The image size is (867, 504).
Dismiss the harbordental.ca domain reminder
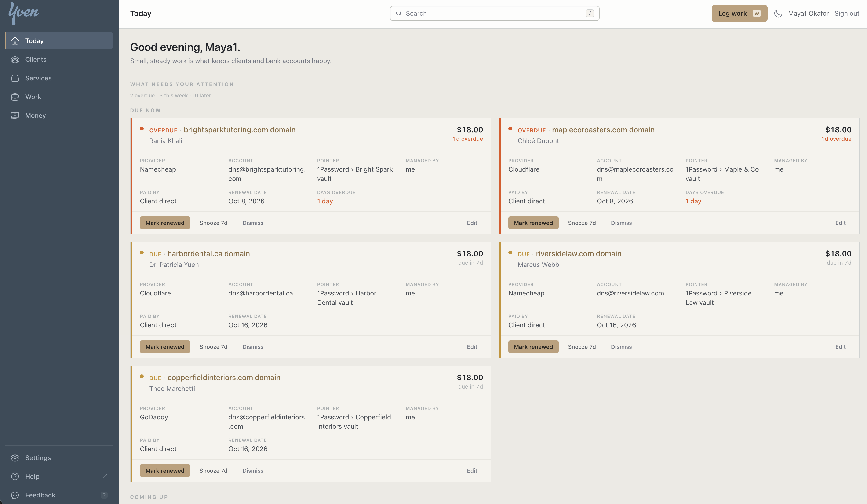(252, 347)
